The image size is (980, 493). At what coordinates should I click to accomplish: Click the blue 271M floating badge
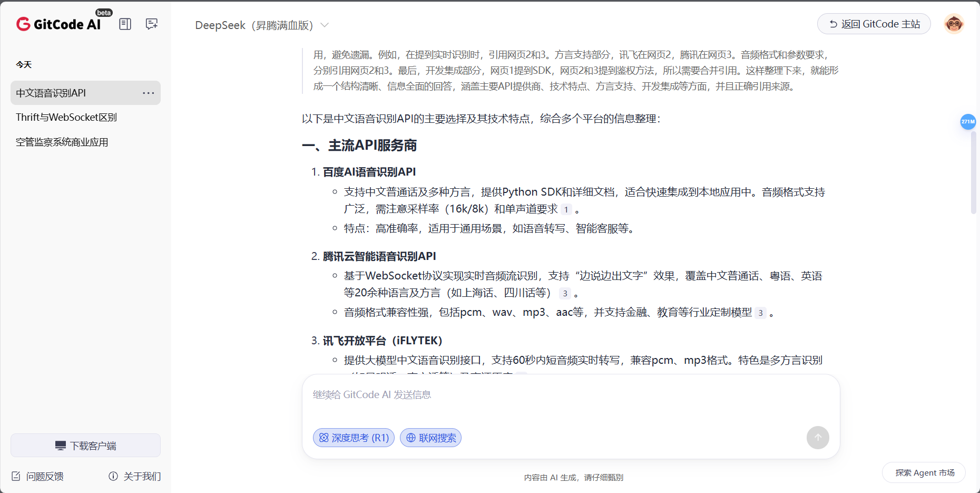click(x=968, y=122)
